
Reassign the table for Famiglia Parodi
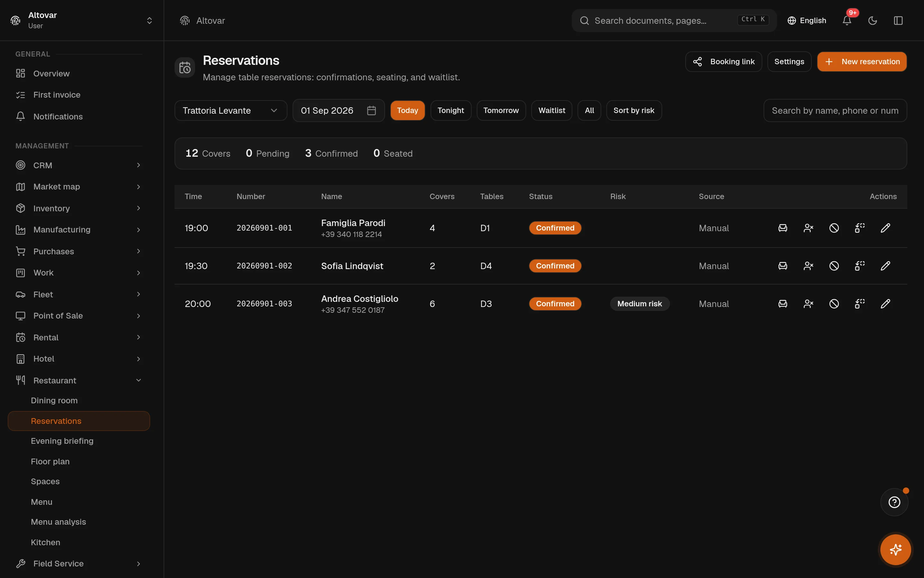[860, 228]
